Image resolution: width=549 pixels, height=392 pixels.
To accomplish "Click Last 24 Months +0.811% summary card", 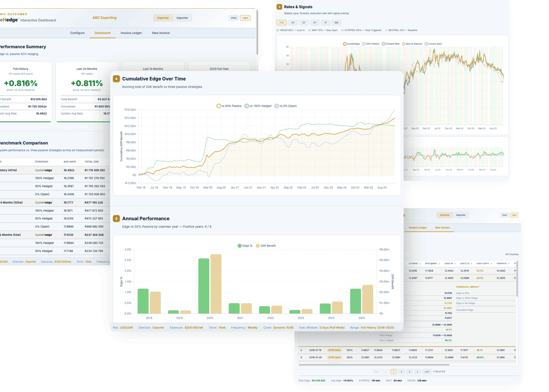I will pyautogui.click(x=86, y=91).
